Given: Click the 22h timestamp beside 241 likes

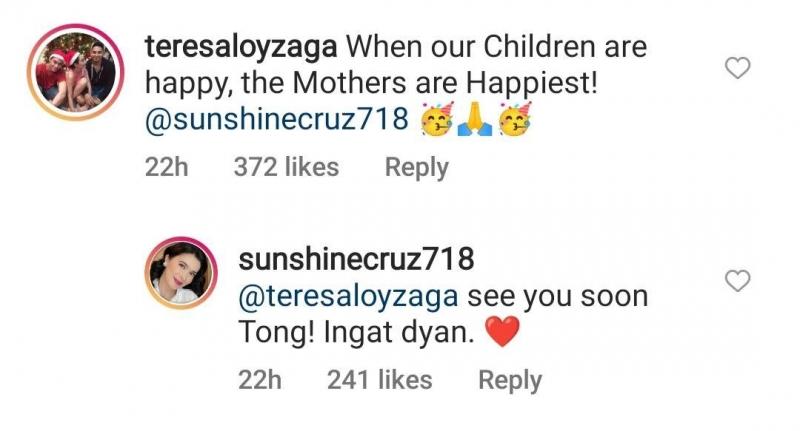Looking at the screenshot, I should (x=261, y=380).
